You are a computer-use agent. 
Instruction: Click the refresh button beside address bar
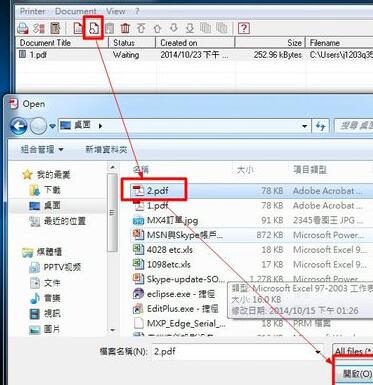320,126
